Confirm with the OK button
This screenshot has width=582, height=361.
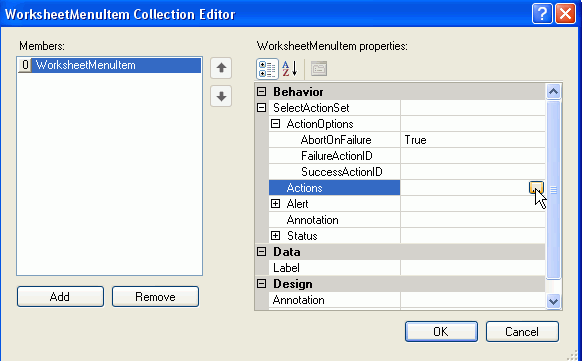click(441, 331)
